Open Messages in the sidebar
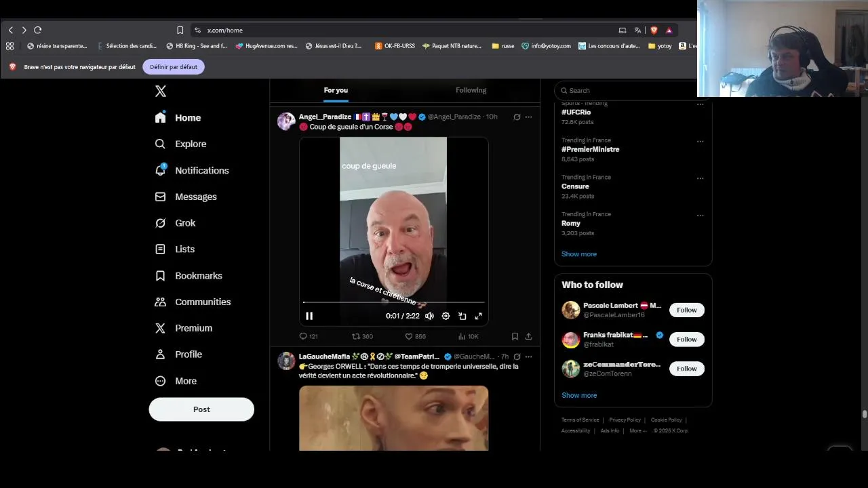868x488 pixels. tap(186, 197)
